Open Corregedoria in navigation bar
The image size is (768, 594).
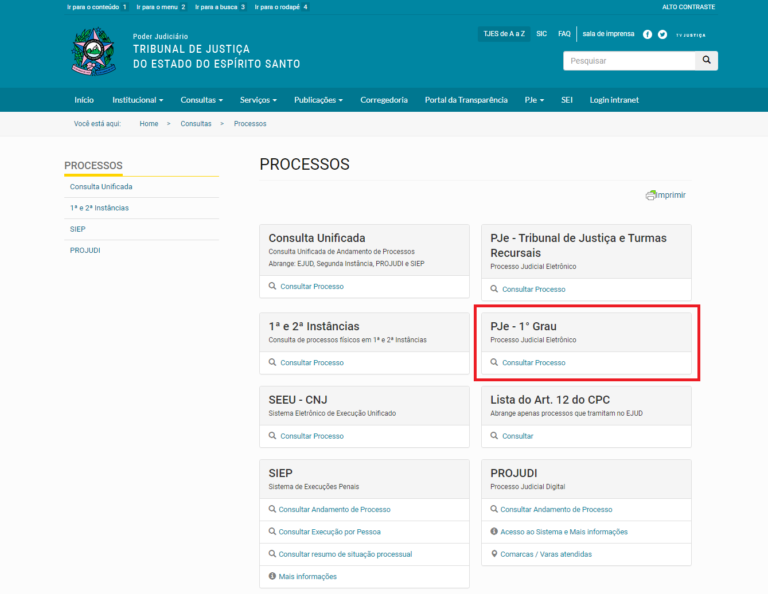click(384, 100)
